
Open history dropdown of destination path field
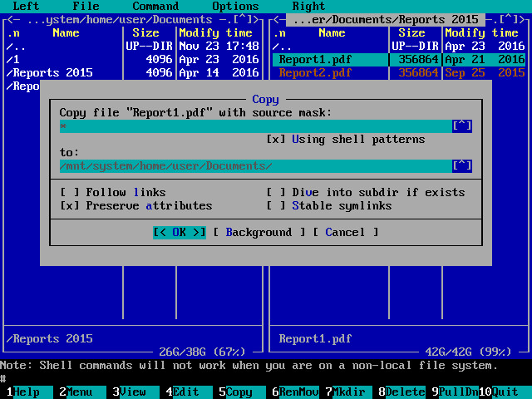coord(462,166)
